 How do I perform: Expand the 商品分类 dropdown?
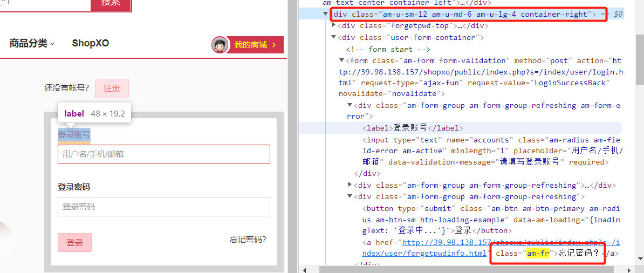[32, 43]
